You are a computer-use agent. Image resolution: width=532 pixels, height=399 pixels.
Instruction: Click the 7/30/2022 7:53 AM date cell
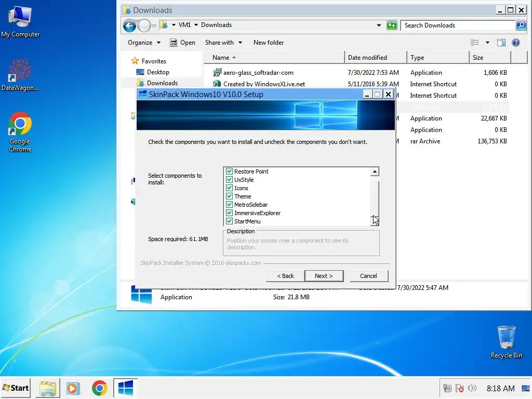pyautogui.click(x=373, y=73)
